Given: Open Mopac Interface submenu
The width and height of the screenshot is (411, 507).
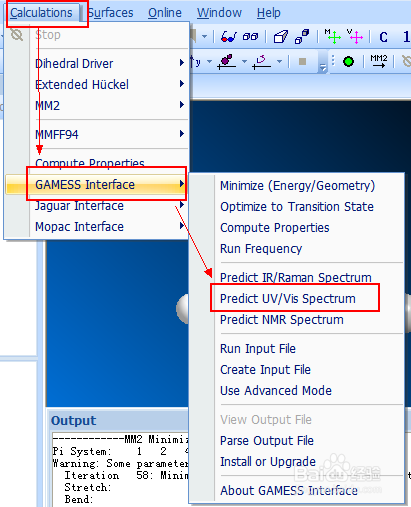Looking at the screenshot, I should click(97, 227).
